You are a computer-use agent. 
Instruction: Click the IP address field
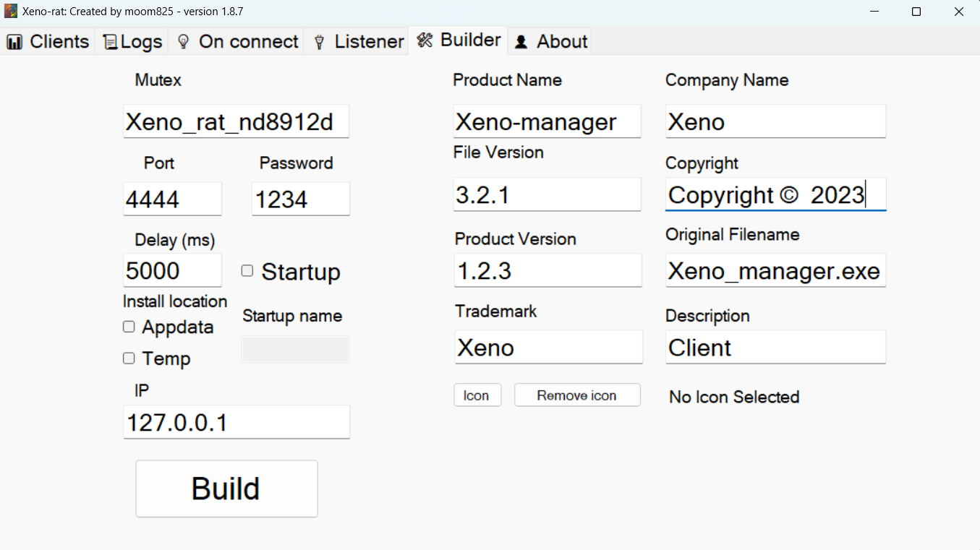pos(236,422)
